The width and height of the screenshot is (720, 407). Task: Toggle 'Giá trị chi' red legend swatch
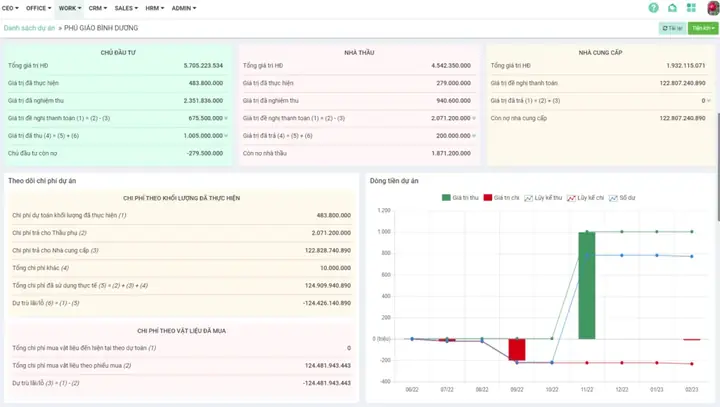(488, 198)
